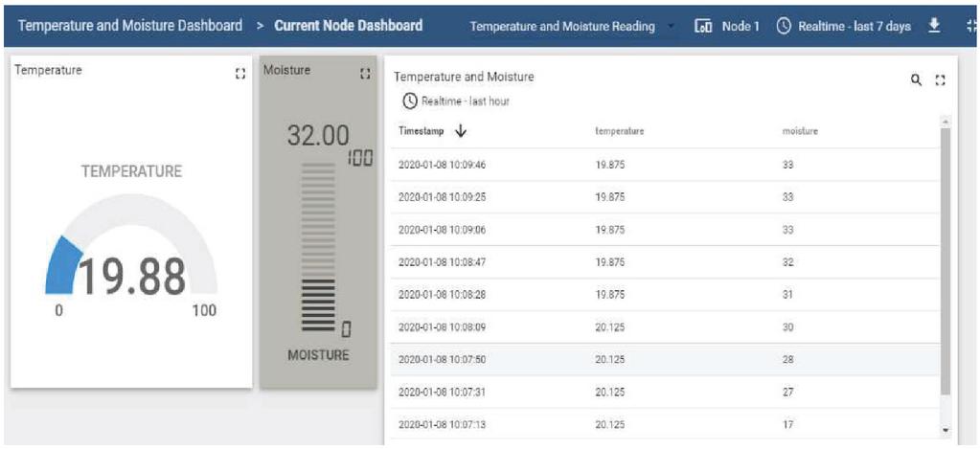
Task: Click the Node 1 entity icon
Action: [x=703, y=26]
